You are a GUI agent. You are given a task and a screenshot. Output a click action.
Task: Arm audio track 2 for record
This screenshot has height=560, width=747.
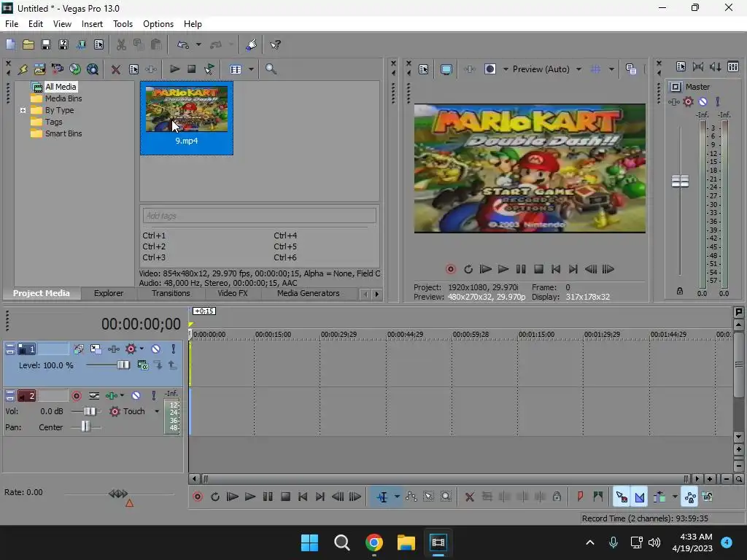click(76, 396)
